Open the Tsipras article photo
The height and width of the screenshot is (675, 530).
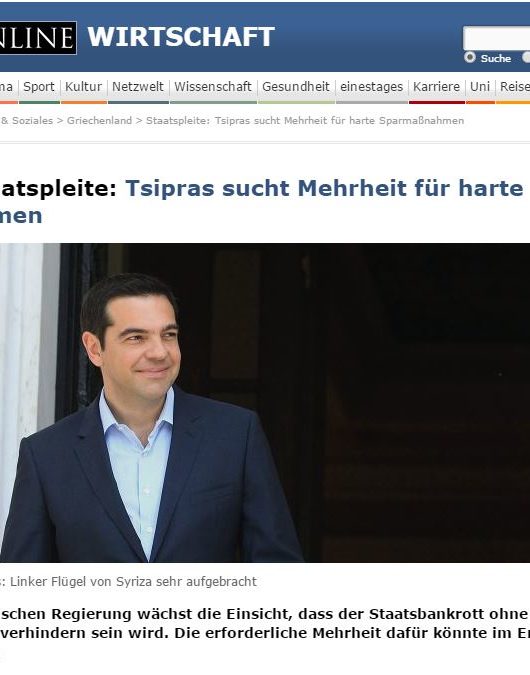tap(265, 403)
